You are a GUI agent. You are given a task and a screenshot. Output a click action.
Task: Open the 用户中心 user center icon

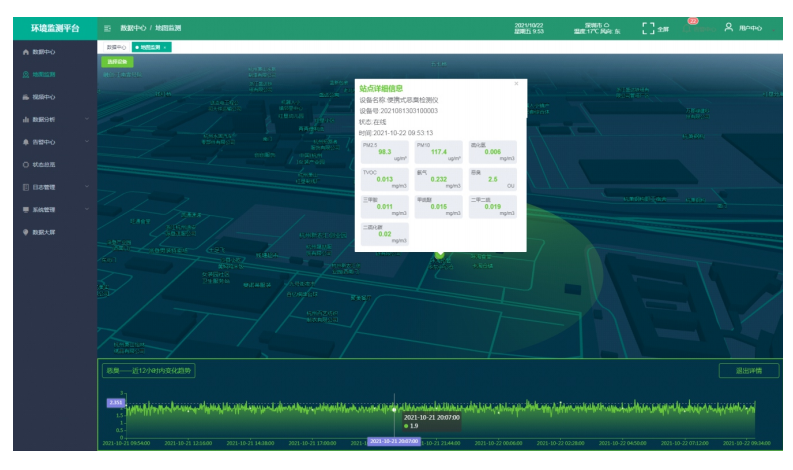click(x=729, y=27)
